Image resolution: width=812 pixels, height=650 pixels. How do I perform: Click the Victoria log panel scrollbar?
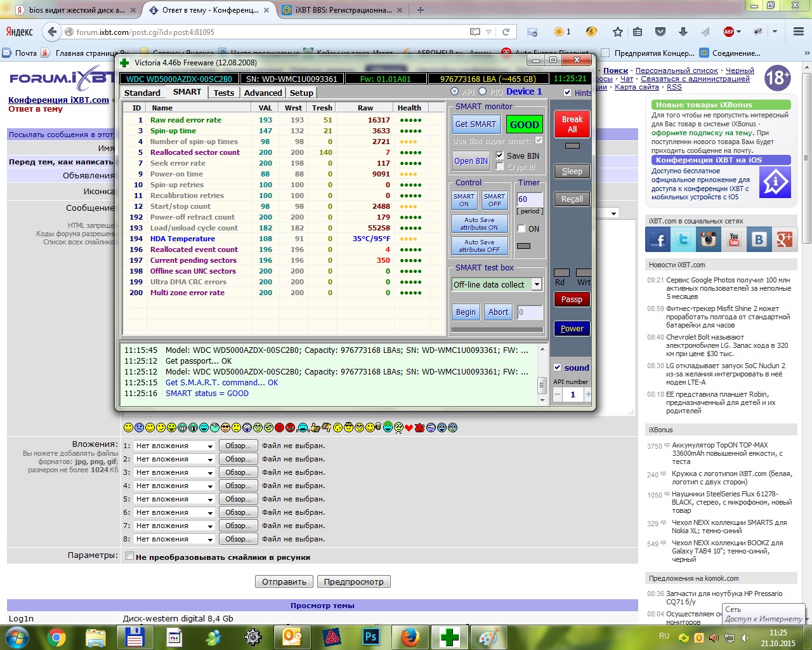tap(542, 375)
